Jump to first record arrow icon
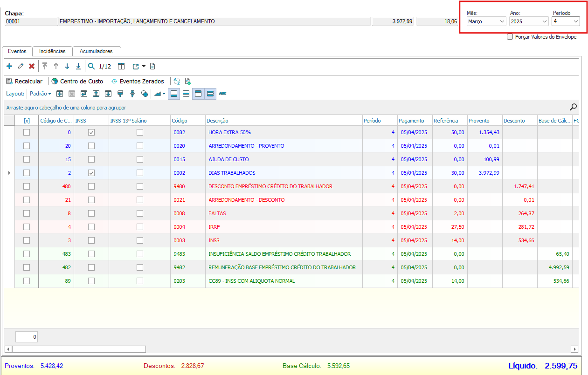The width and height of the screenshot is (588, 375). (45, 66)
